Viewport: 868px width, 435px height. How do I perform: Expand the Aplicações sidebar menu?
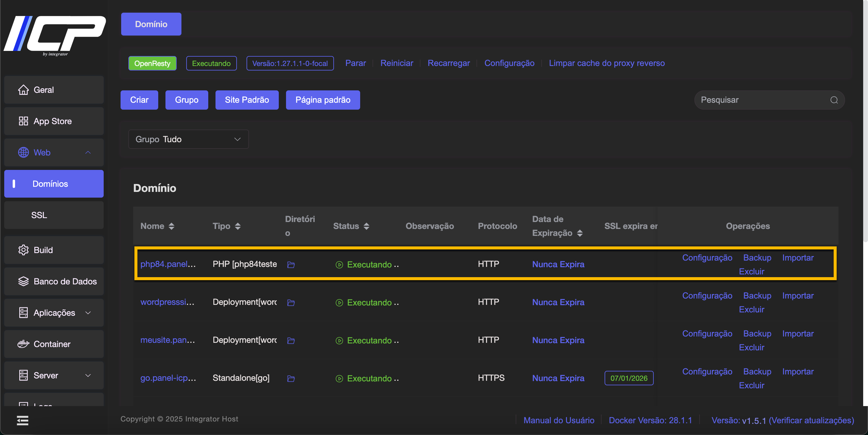(54, 312)
